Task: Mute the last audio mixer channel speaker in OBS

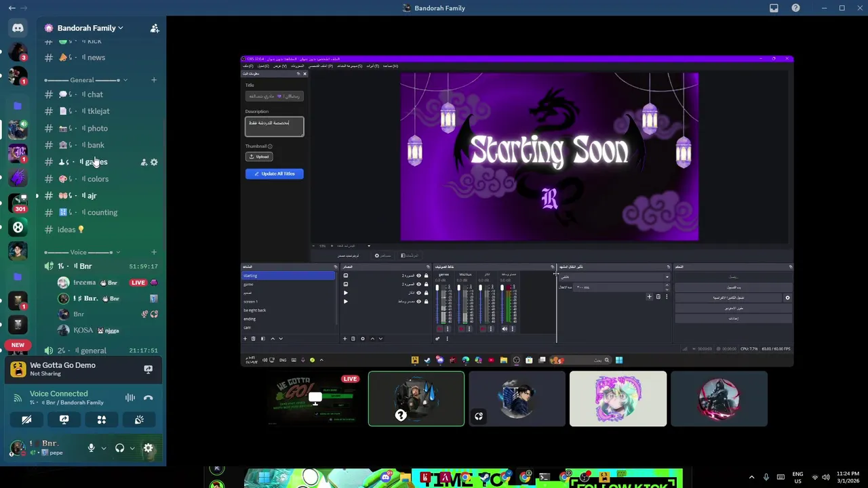Action: point(505,329)
